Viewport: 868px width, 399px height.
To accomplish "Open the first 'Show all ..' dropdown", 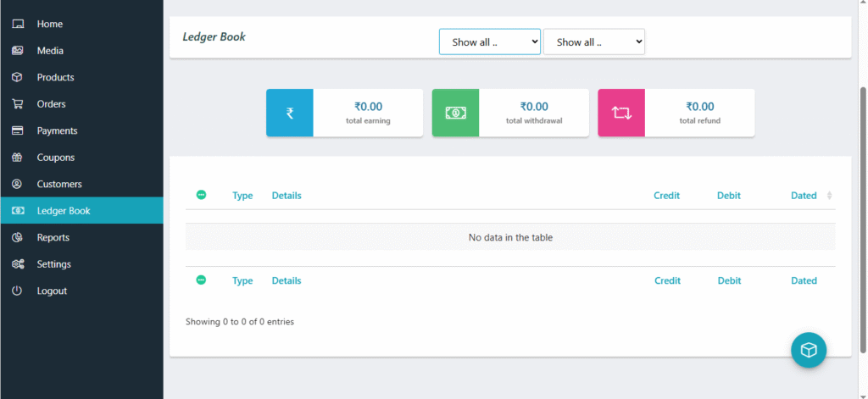I will coord(489,42).
